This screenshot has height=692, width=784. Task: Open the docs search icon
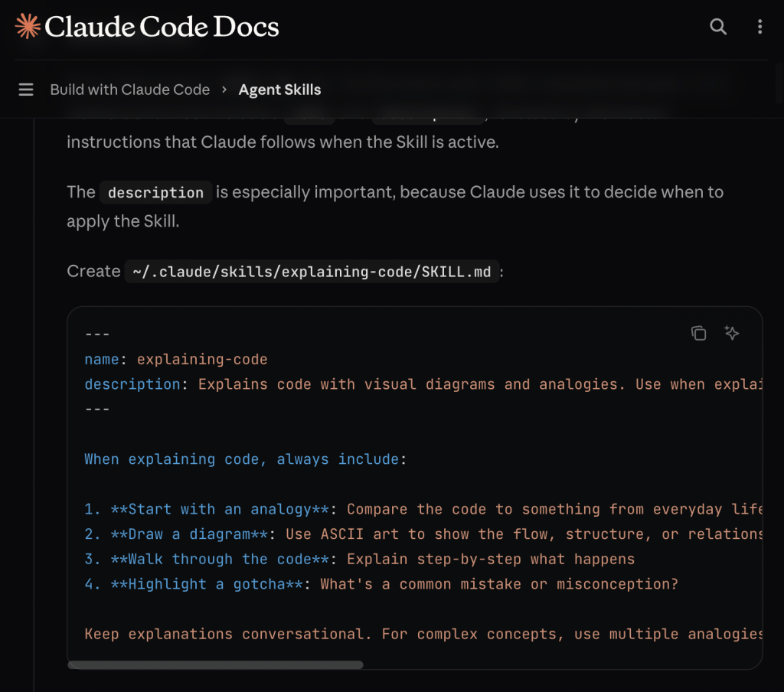717,27
